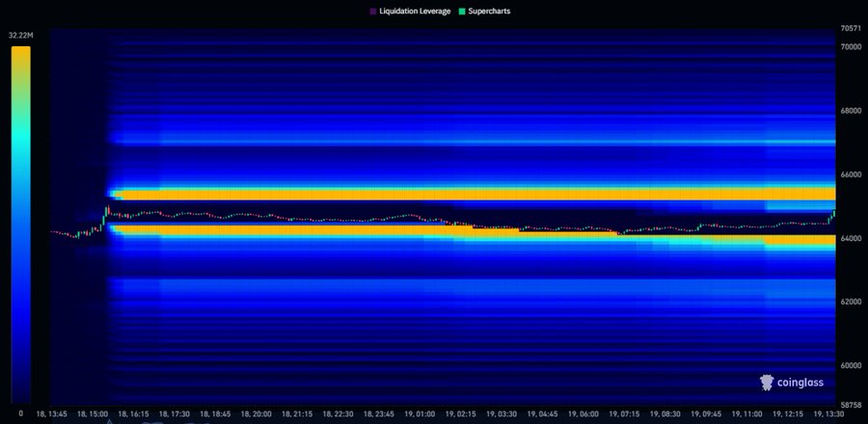Click the 19, 06:00 time axis label

(x=583, y=413)
